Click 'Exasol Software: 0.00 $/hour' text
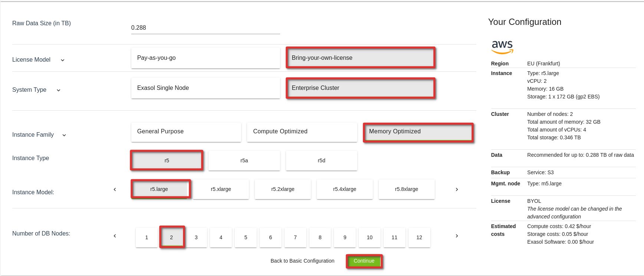The width and height of the screenshot is (644, 276). pyautogui.click(x=561, y=242)
